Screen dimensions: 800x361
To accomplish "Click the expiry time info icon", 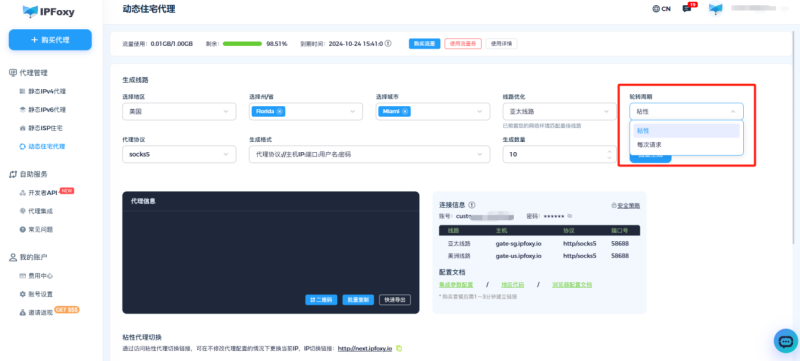I will (x=388, y=44).
